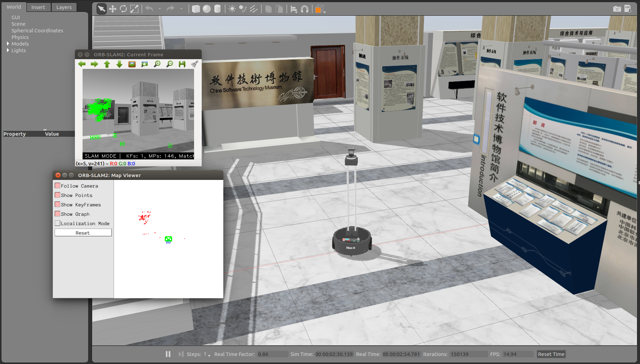Expand the Models tree in the World panel
Screen dimensions: 640x364
click(x=8, y=43)
